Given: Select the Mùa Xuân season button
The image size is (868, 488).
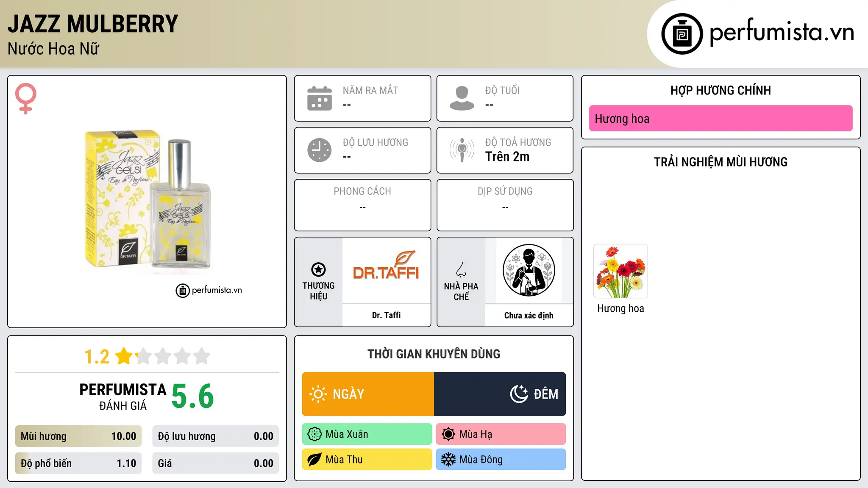Looking at the screenshot, I should (367, 434).
